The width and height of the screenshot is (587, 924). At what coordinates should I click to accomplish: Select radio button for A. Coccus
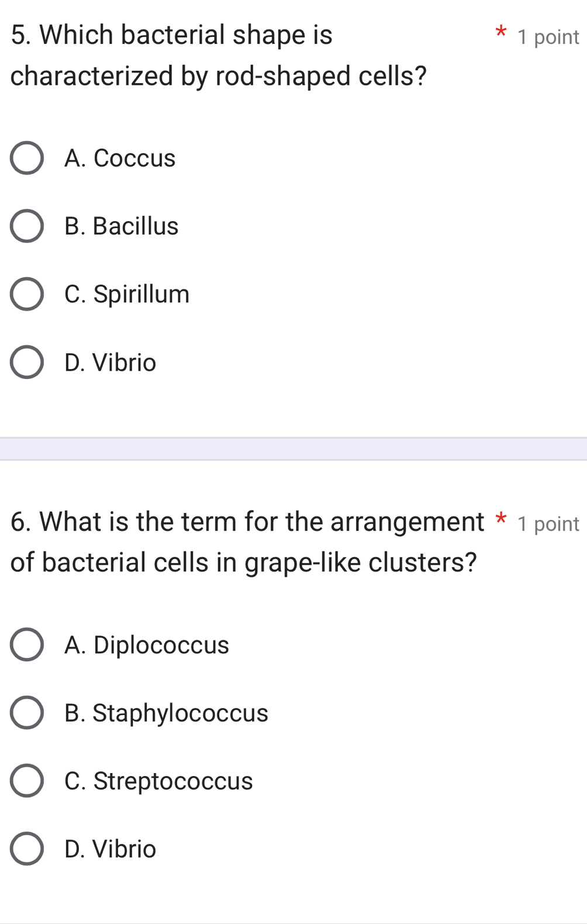[27, 158]
